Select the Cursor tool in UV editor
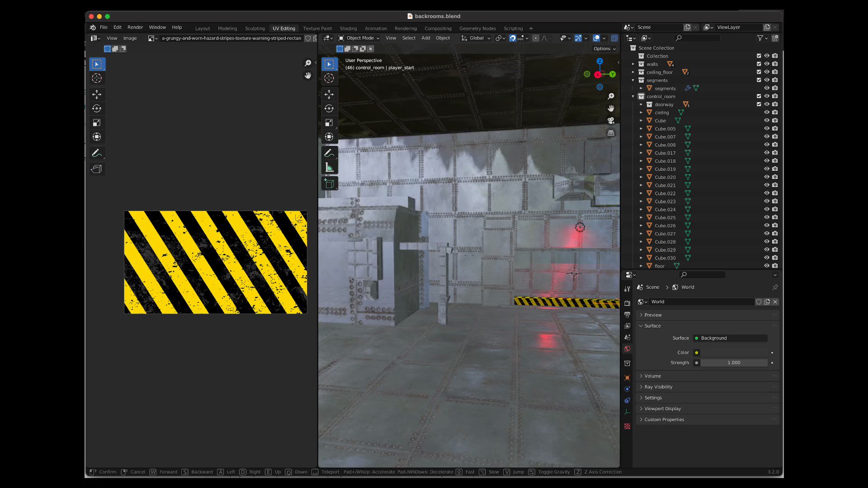The image size is (868, 488). click(x=97, y=78)
